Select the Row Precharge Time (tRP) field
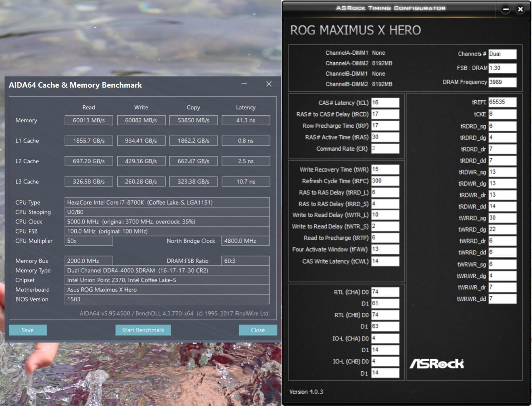532x406 pixels. pos(385,126)
